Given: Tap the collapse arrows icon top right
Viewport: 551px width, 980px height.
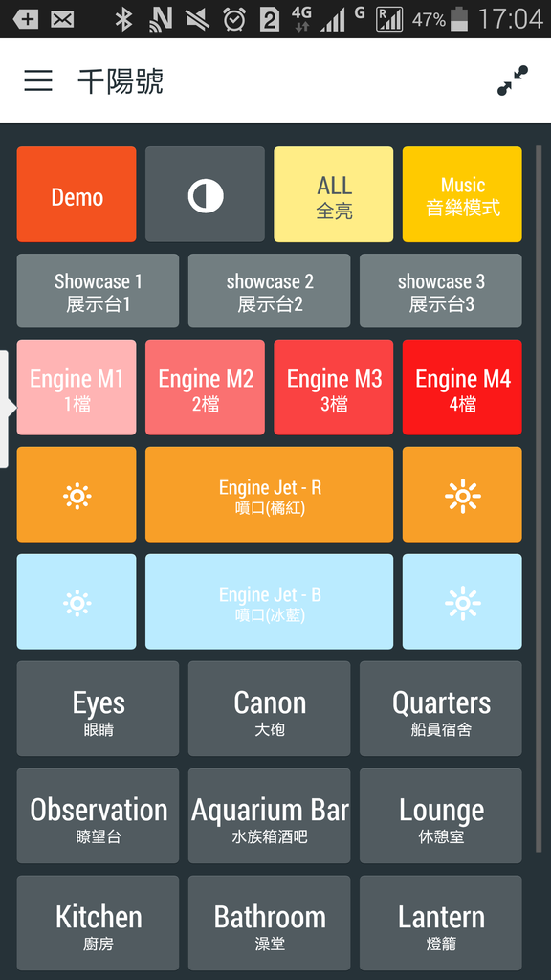Looking at the screenshot, I should [x=513, y=80].
